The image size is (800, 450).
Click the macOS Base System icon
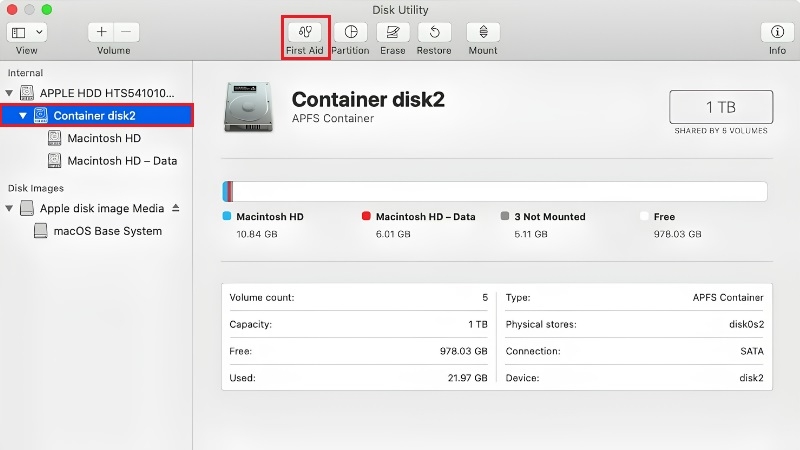41,231
